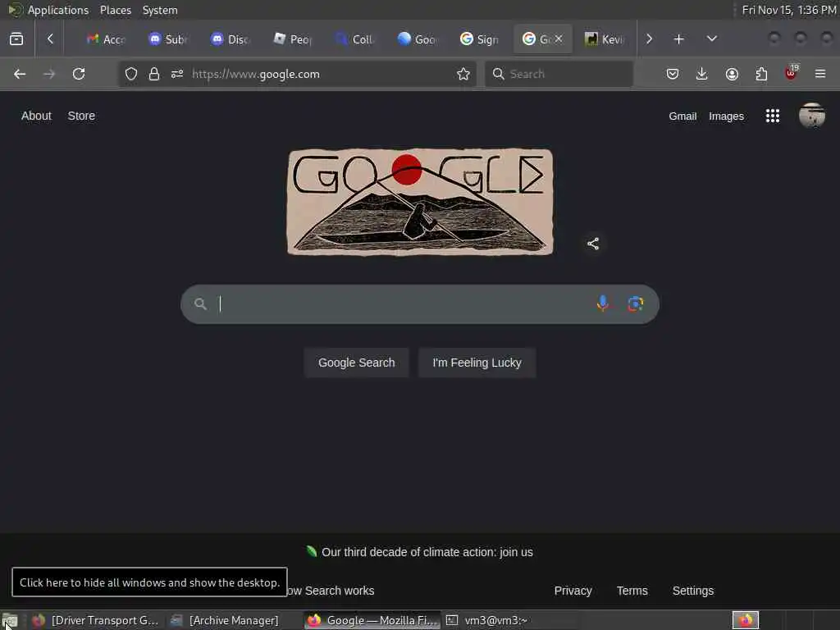840x630 pixels.
Task: Open tracking protection shield icon
Action: pos(131,74)
